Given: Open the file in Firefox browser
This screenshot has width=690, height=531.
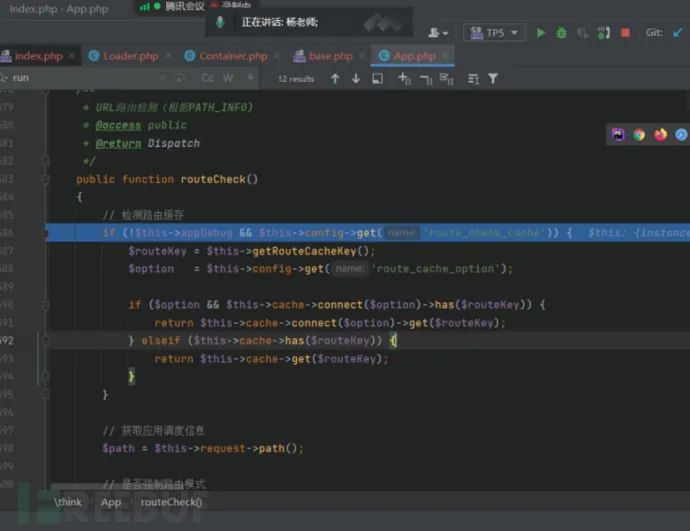Looking at the screenshot, I should (660, 135).
